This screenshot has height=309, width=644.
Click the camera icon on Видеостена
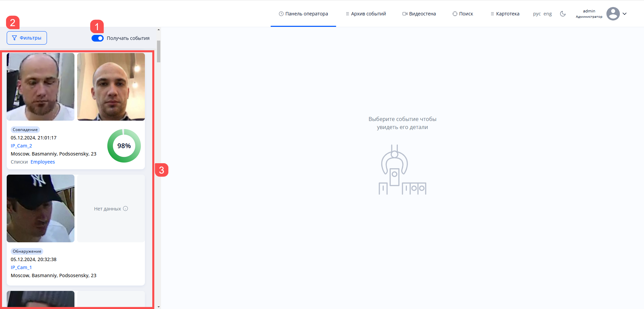pos(405,14)
